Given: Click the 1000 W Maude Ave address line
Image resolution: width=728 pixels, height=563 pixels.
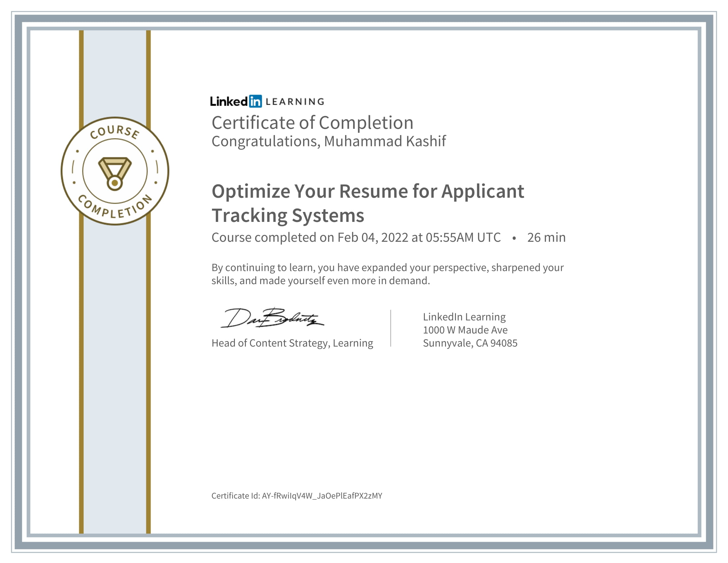Looking at the screenshot, I should pyautogui.click(x=465, y=330).
